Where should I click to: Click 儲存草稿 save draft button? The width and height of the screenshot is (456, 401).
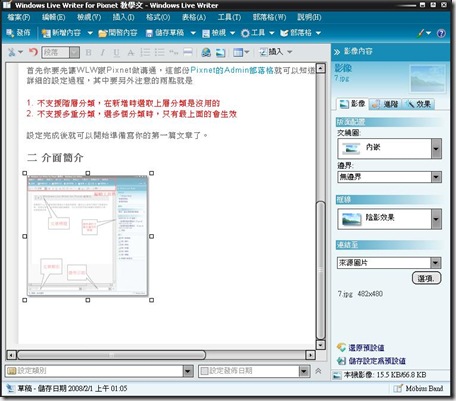[x=165, y=33]
